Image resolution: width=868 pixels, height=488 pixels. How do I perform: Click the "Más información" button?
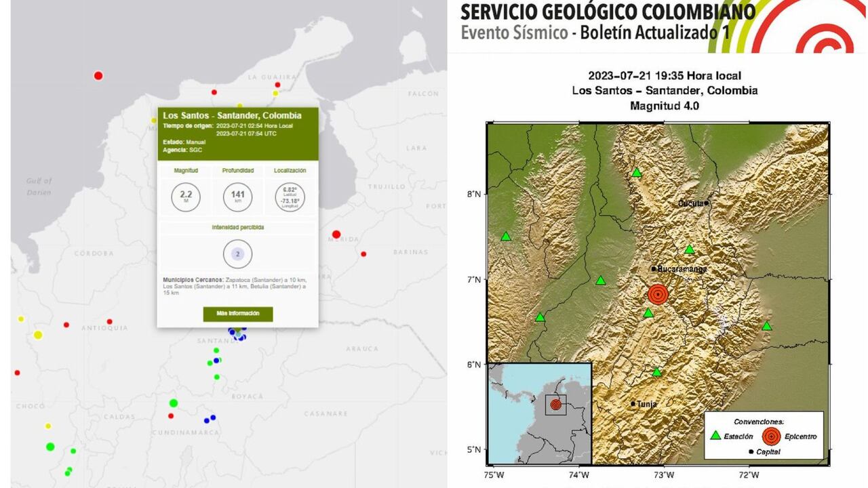coord(237,314)
